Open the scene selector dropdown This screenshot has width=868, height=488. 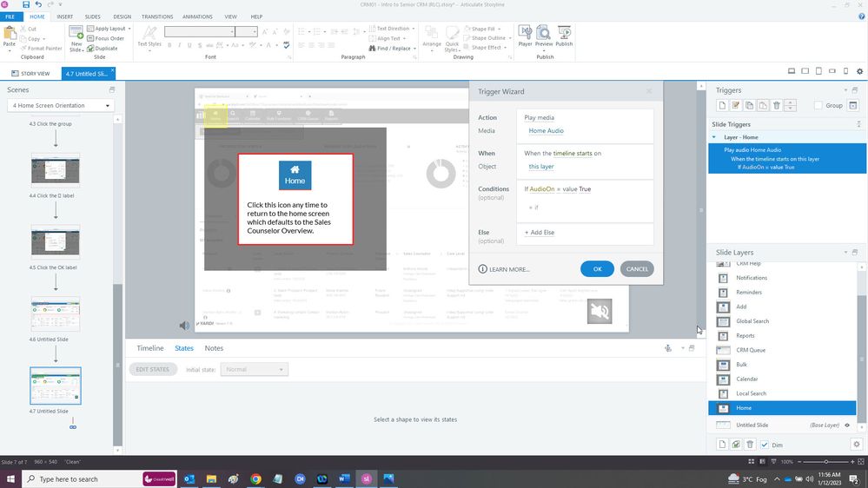tap(60, 106)
